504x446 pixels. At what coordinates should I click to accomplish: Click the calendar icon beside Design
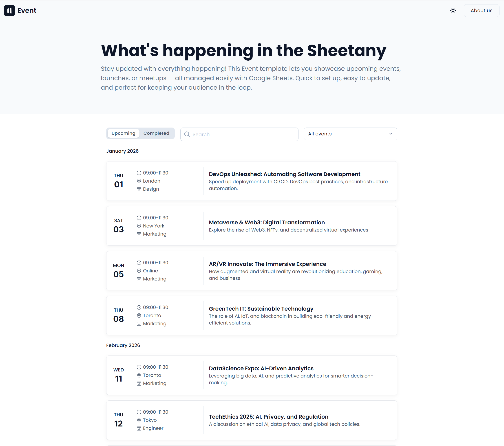click(139, 189)
